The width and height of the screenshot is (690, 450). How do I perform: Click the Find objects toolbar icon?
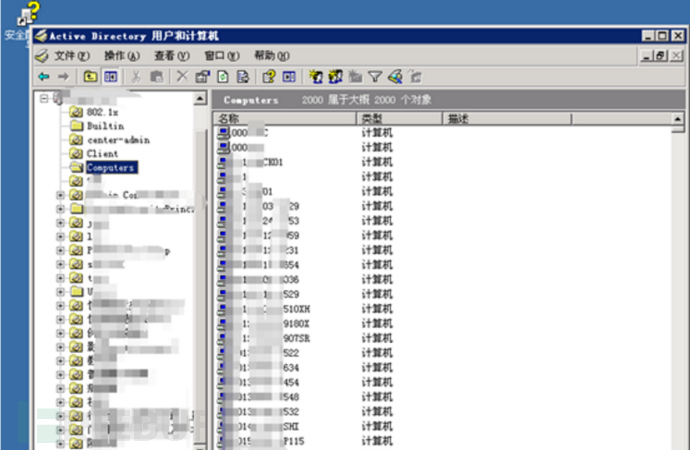point(395,76)
